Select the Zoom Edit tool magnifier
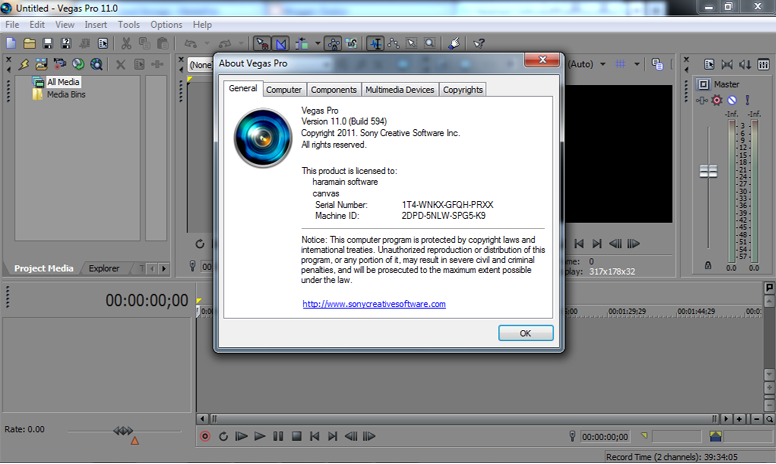776x464 pixels. [430, 44]
